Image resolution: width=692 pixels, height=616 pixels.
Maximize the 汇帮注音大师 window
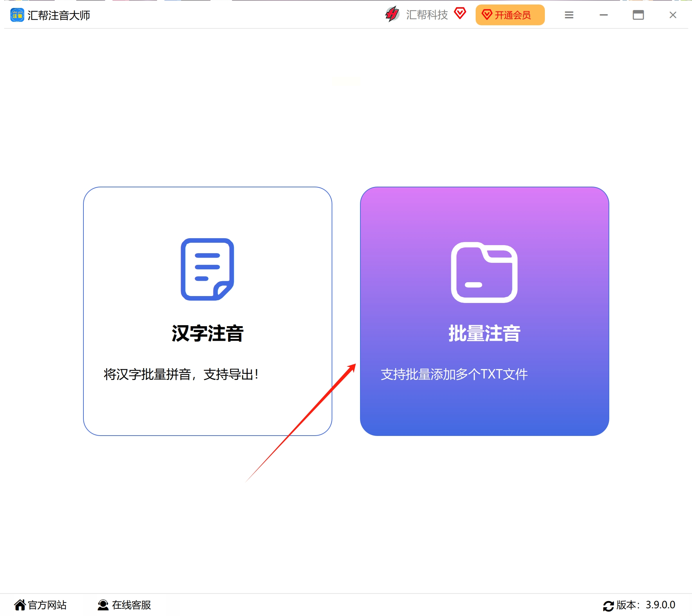click(x=638, y=15)
